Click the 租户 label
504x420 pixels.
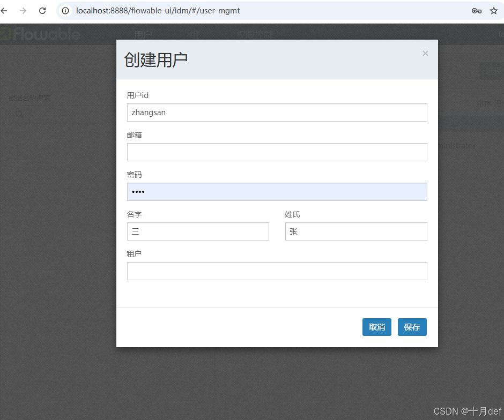(135, 254)
